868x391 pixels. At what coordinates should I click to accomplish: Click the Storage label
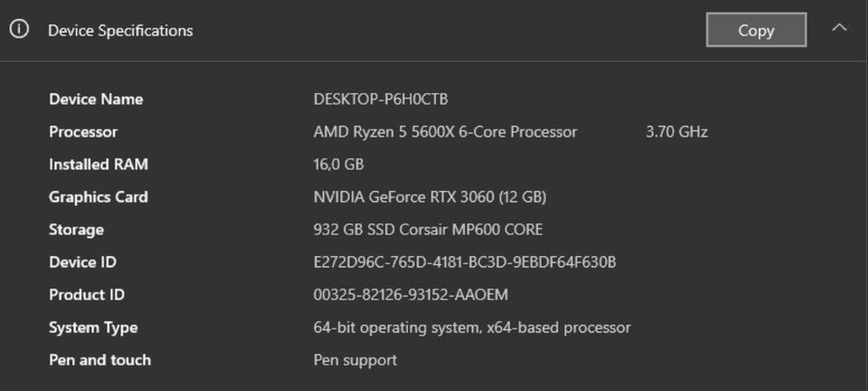[76, 230]
